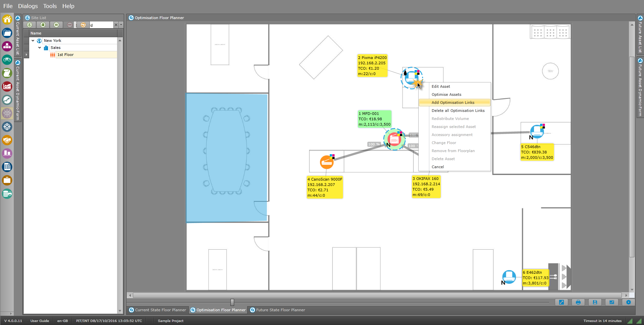Click the zoom slider handle below floor plan
The width and height of the screenshot is (644, 325).
pyautogui.click(x=232, y=302)
